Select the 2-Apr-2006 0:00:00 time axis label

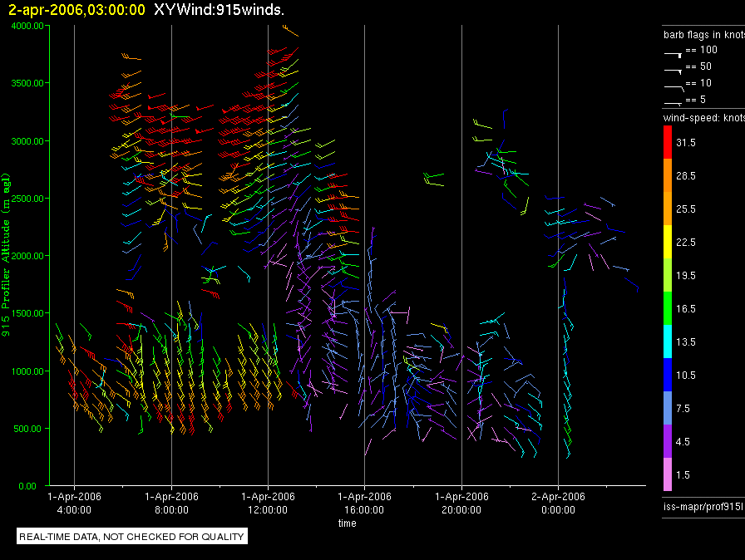[557, 503]
